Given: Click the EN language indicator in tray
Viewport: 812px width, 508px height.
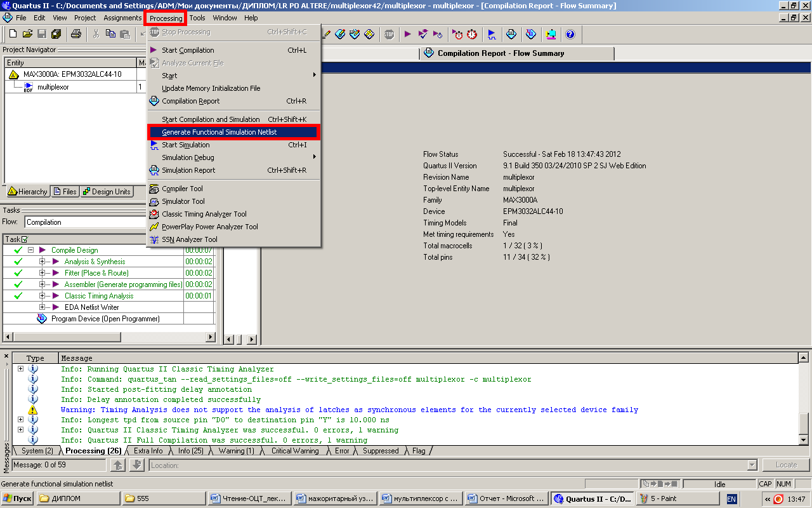Looking at the screenshot, I should pyautogui.click(x=731, y=499).
